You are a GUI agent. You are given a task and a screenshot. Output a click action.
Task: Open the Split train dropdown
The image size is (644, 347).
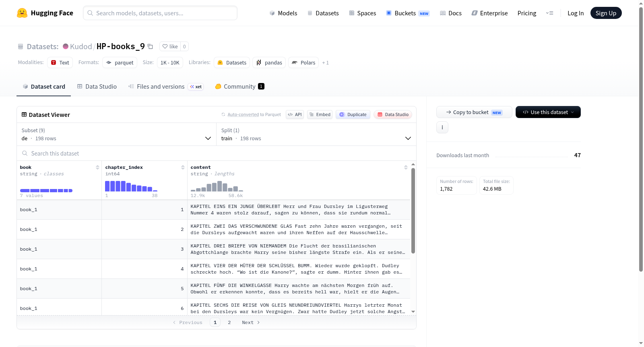(x=316, y=134)
